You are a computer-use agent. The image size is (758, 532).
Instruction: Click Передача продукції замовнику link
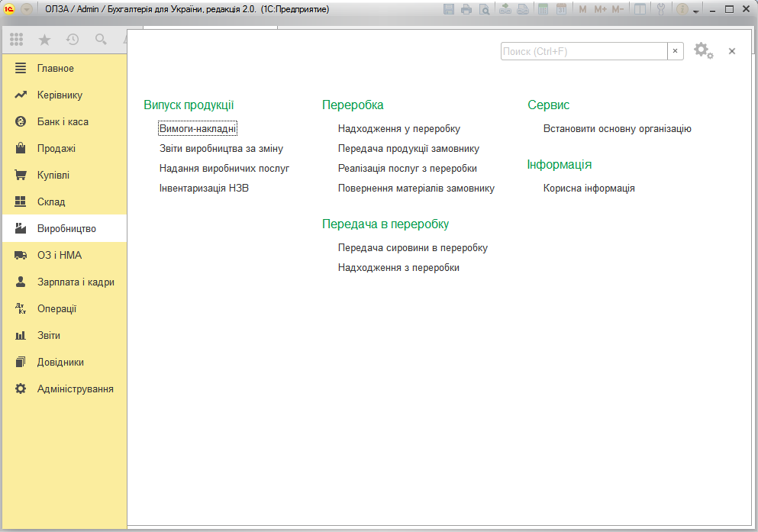point(408,149)
